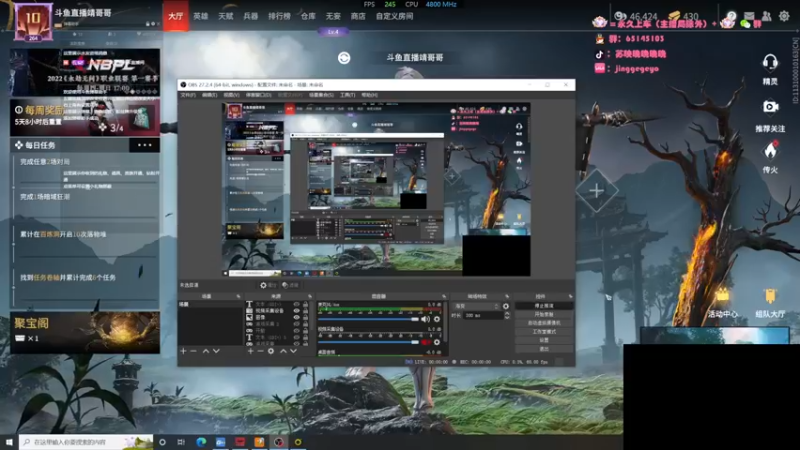Click the Windows taskbar search box
Viewport: 800px width, 450px height.
pos(86,442)
